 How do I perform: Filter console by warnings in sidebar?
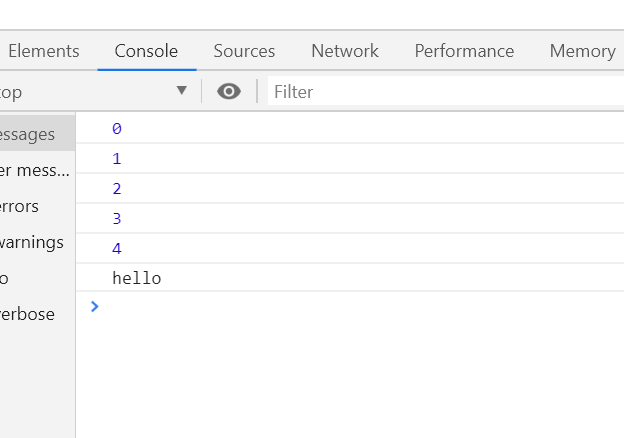(x=32, y=242)
